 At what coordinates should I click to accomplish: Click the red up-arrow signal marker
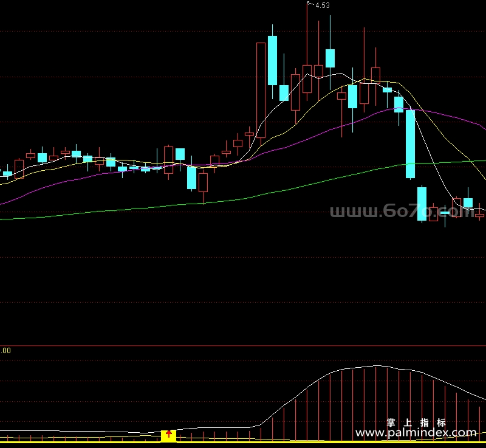click(x=169, y=434)
